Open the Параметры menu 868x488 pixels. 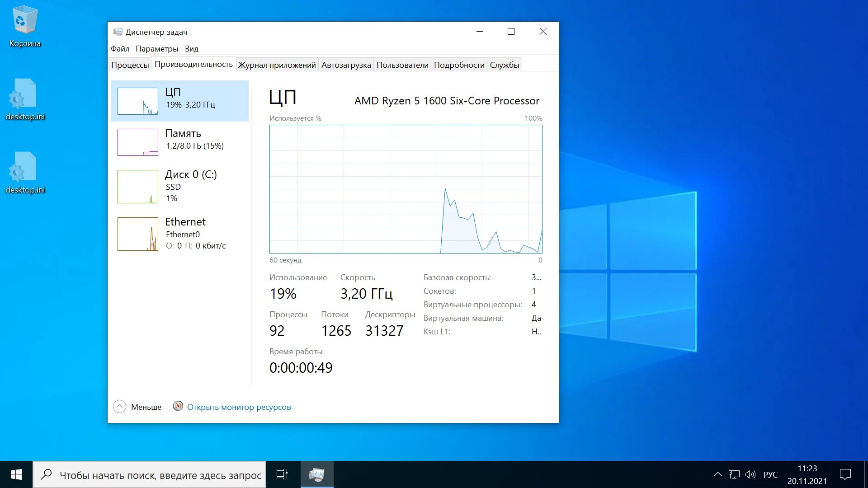[x=157, y=49]
